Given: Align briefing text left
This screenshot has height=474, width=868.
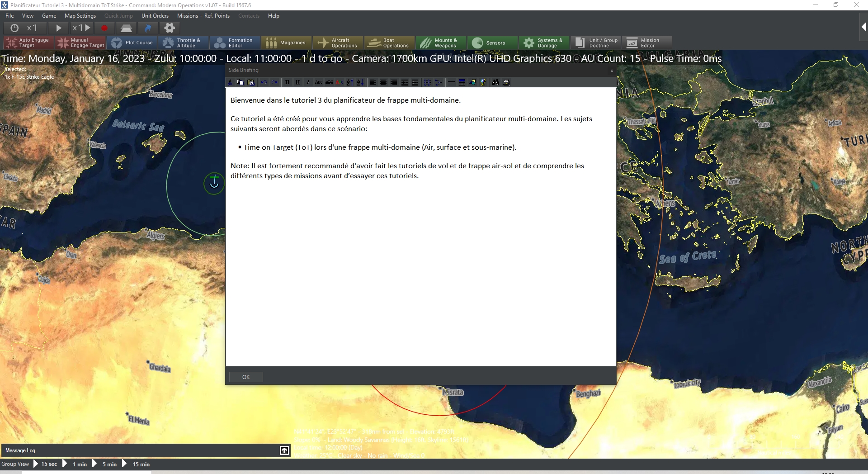Looking at the screenshot, I should click(x=373, y=82).
